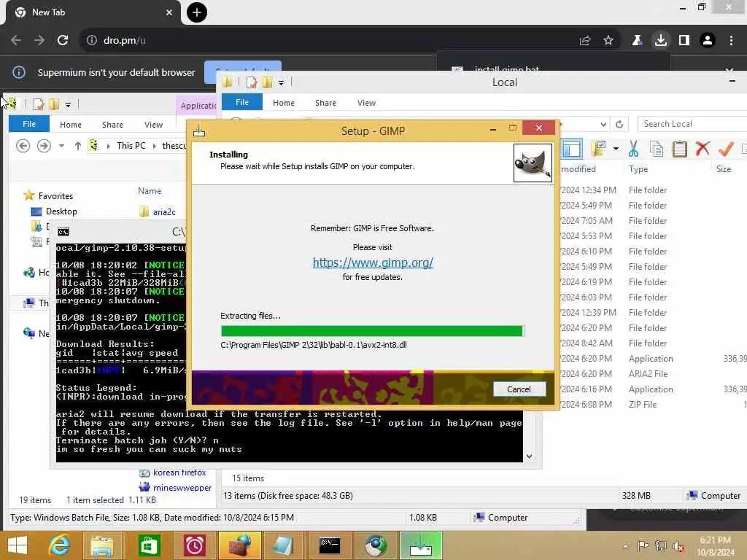
Task: Open the browser profile avatar
Action: [x=708, y=41]
